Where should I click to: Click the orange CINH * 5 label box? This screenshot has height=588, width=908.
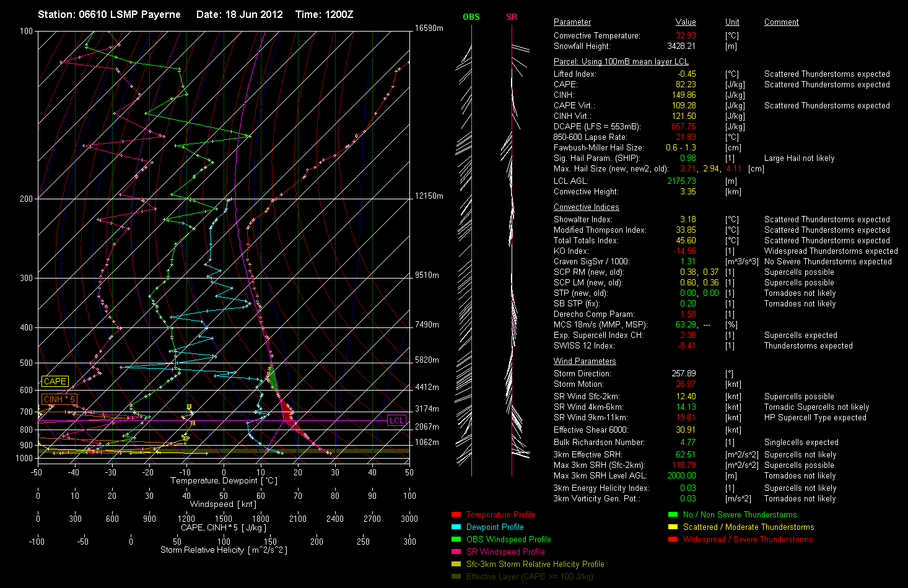[59, 399]
